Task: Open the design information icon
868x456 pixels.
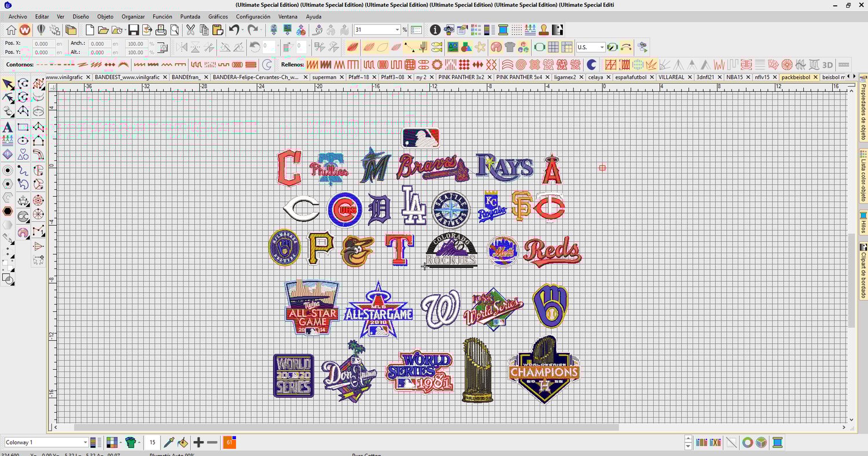Action: pos(435,30)
